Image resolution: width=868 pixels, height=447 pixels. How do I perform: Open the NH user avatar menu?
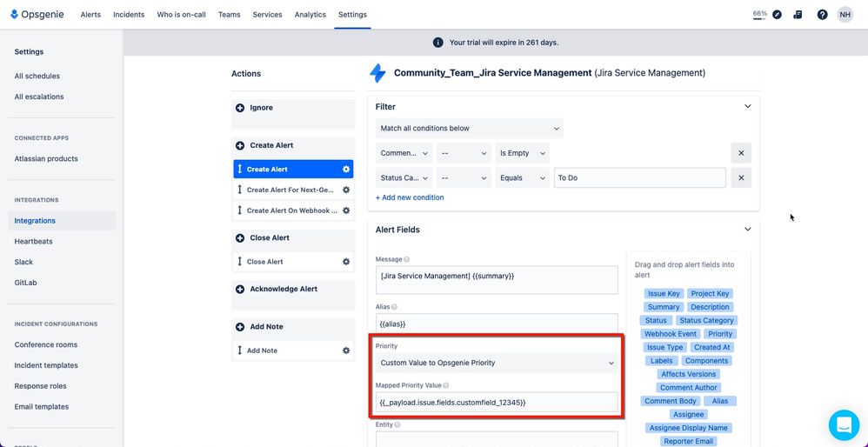845,15
